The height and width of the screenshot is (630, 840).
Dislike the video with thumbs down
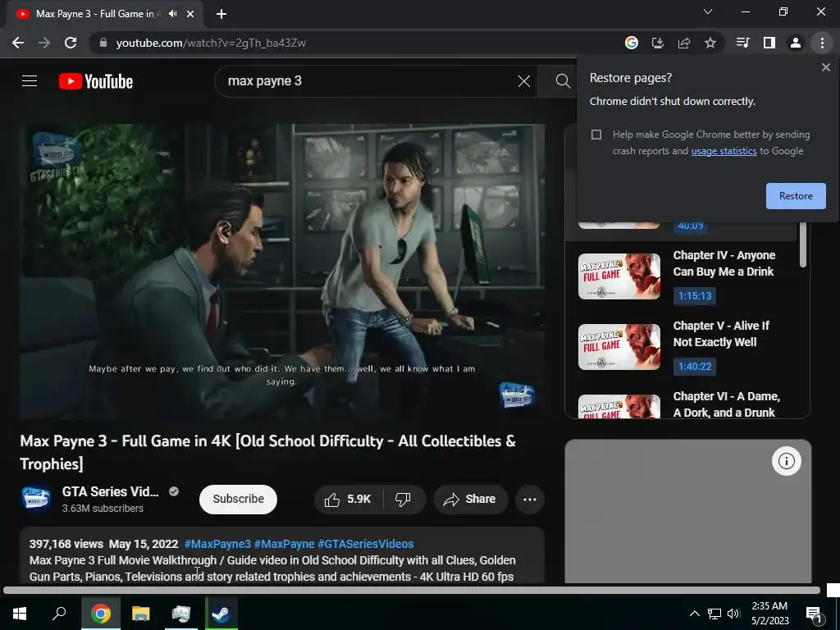pos(403,500)
